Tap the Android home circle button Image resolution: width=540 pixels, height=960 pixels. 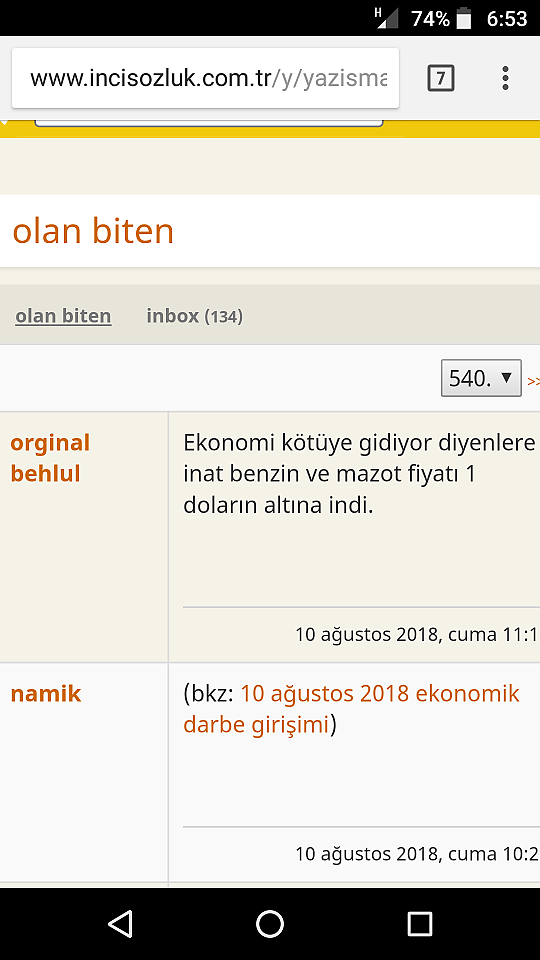270,924
